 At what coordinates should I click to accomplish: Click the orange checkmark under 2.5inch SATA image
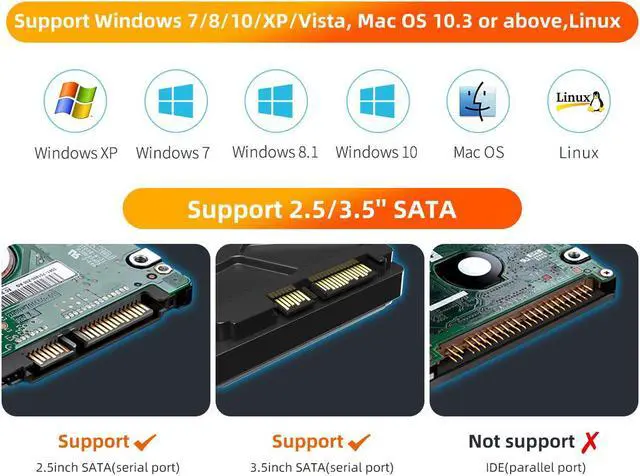(x=145, y=442)
